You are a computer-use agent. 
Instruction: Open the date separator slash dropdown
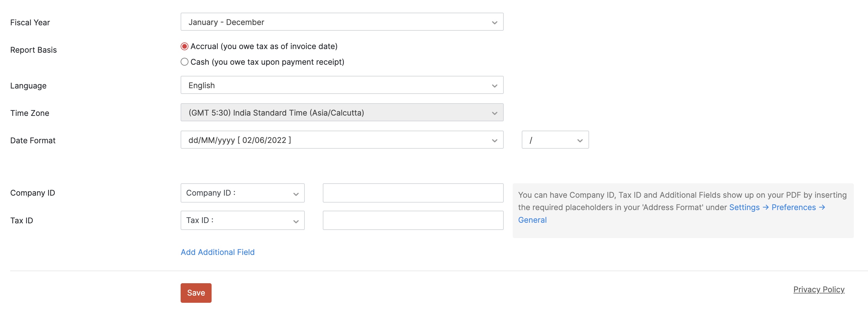(x=555, y=140)
